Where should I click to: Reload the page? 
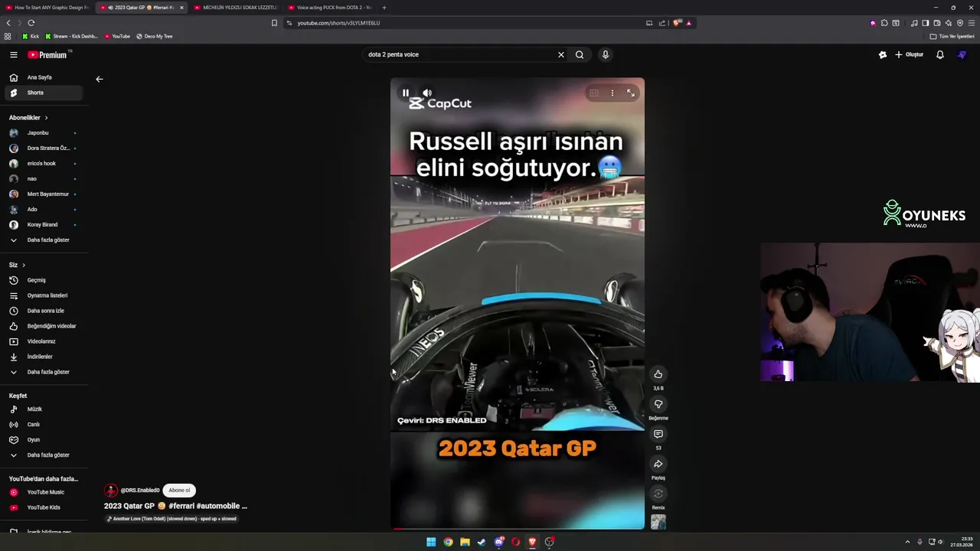pos(31,23)
